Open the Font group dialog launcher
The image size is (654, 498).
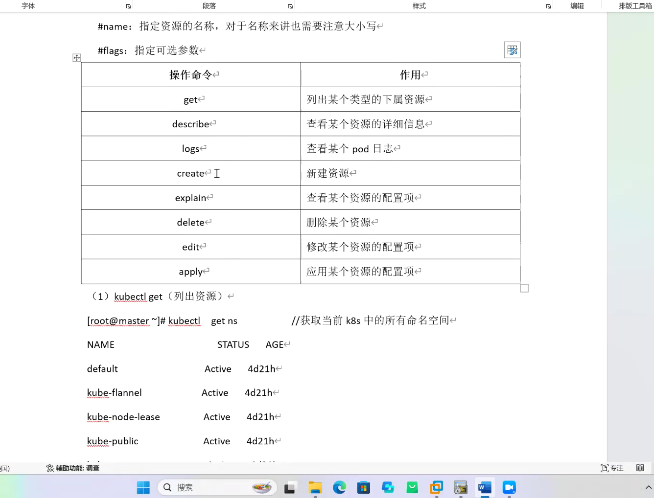coord(128,6)
